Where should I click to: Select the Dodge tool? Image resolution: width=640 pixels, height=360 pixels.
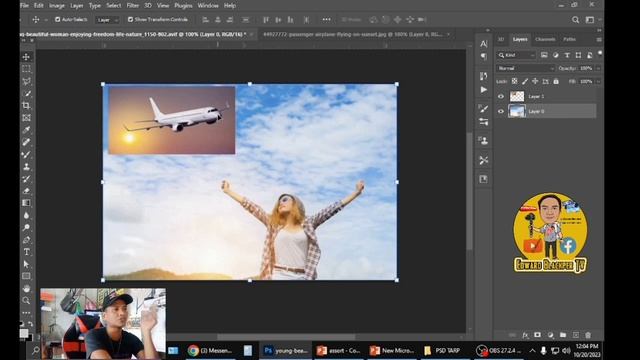(26, 227)
